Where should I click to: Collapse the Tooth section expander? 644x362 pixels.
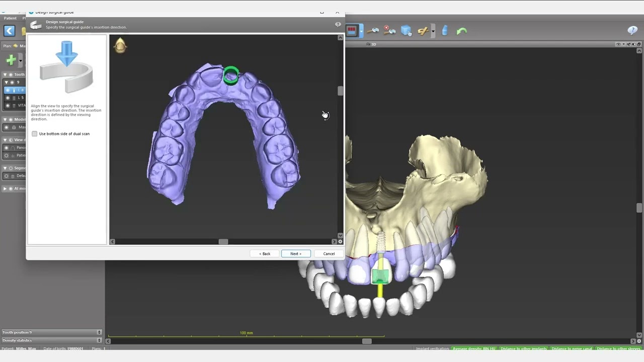click(5, 74)
